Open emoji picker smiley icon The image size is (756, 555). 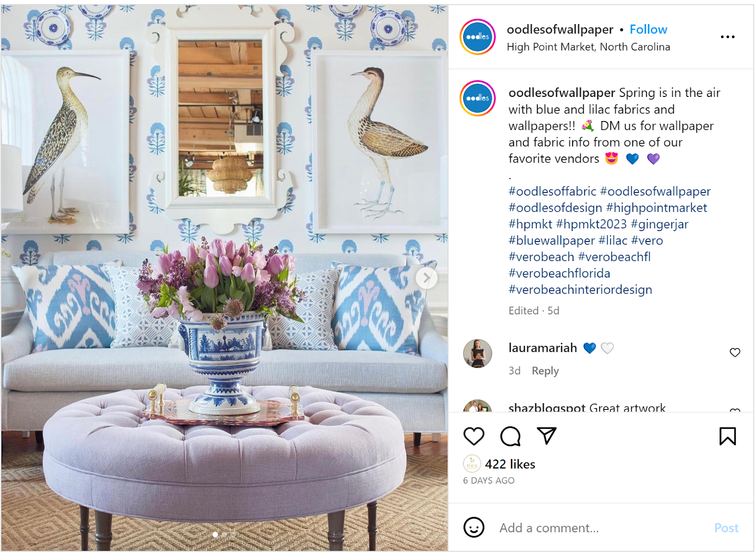tap(473, 527)
